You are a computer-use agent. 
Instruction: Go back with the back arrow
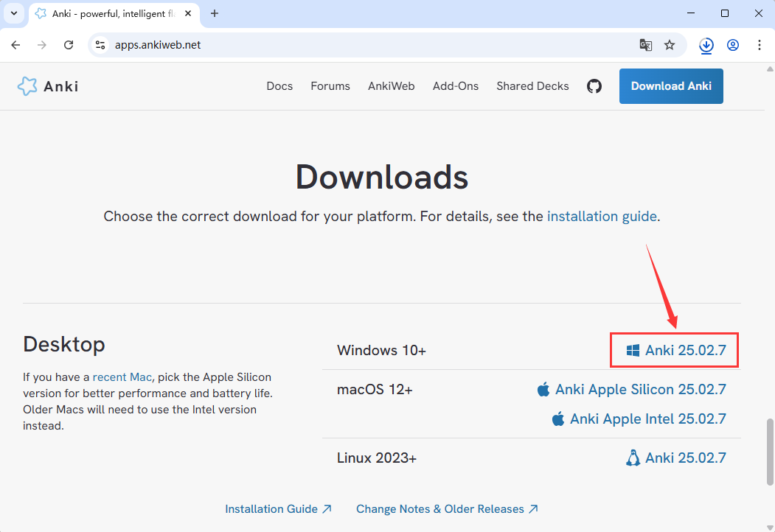(15, 45)
